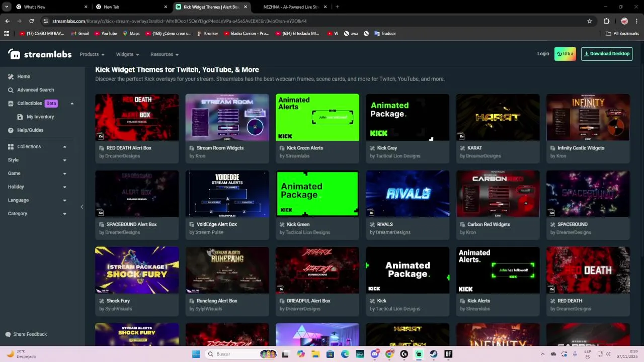
Task: Click the Windows taskbar Buscar search box
Action: pos(242,354)
